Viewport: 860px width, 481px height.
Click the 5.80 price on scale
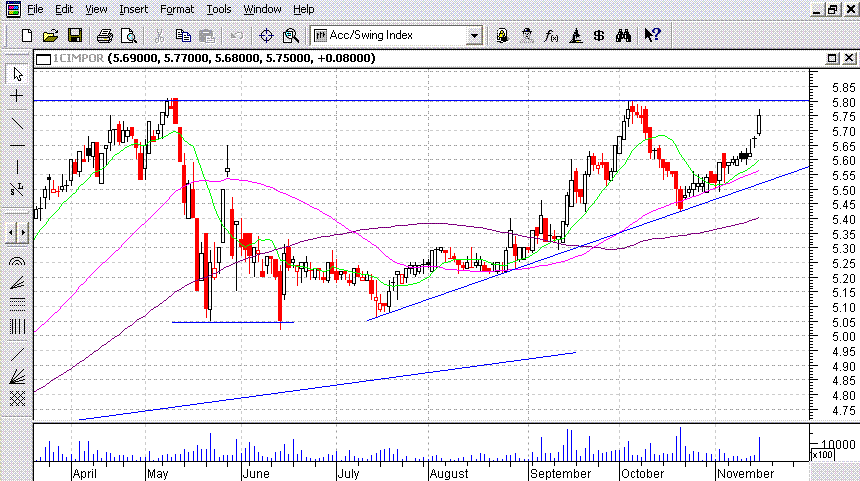tap(844, 103)
